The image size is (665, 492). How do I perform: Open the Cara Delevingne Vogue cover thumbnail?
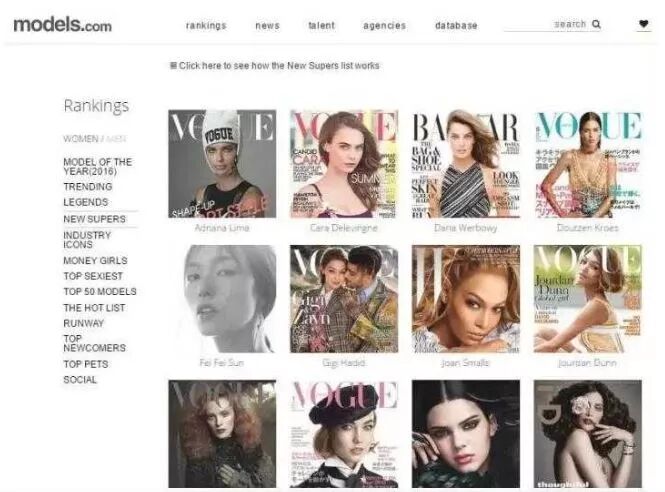344,164
